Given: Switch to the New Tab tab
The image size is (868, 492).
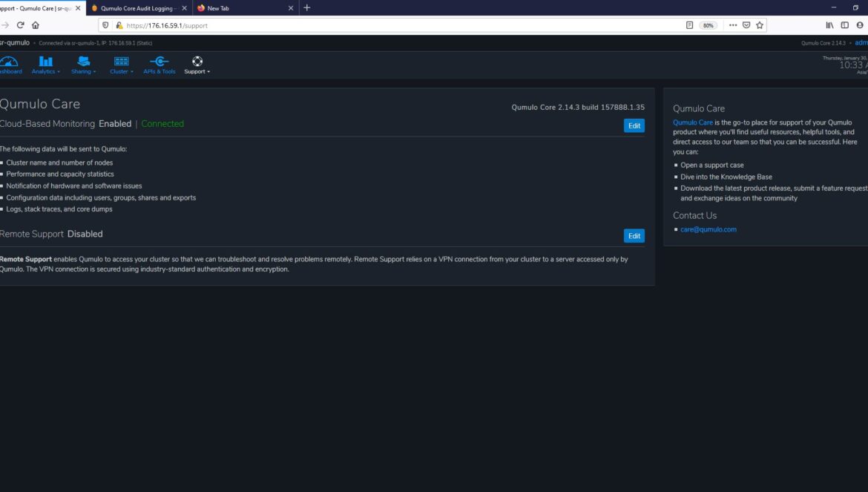Looking at the screenshot, I should [245, 8].
